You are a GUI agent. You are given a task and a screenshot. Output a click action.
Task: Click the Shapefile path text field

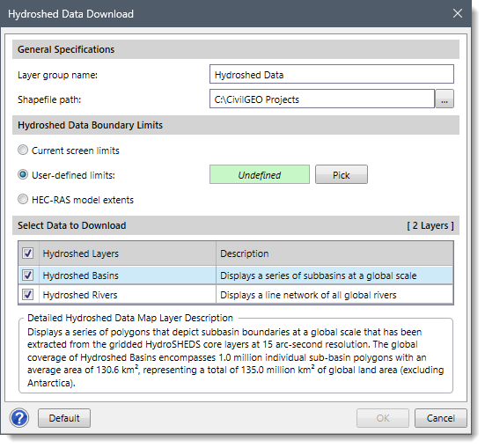322,99
